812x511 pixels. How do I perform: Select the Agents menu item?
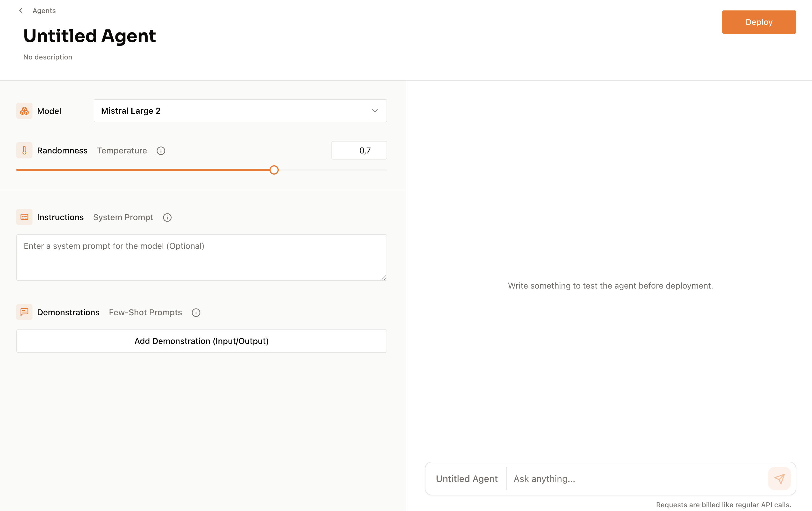43,10
